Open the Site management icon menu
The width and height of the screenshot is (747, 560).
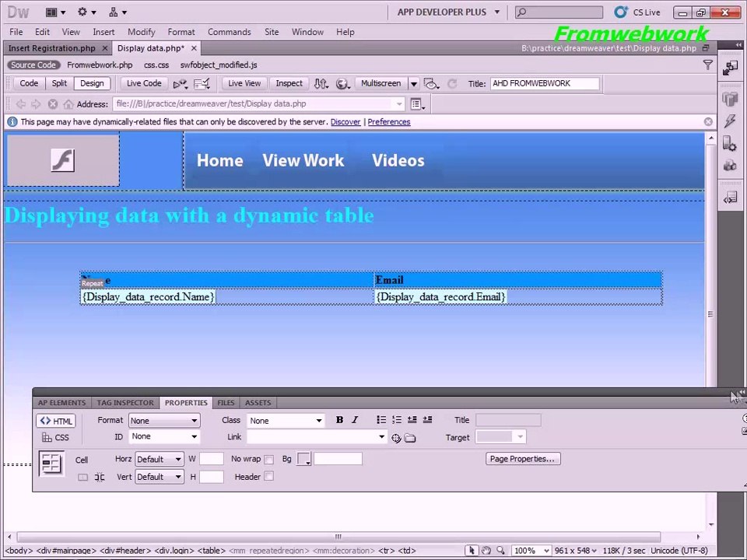point(117,12)
